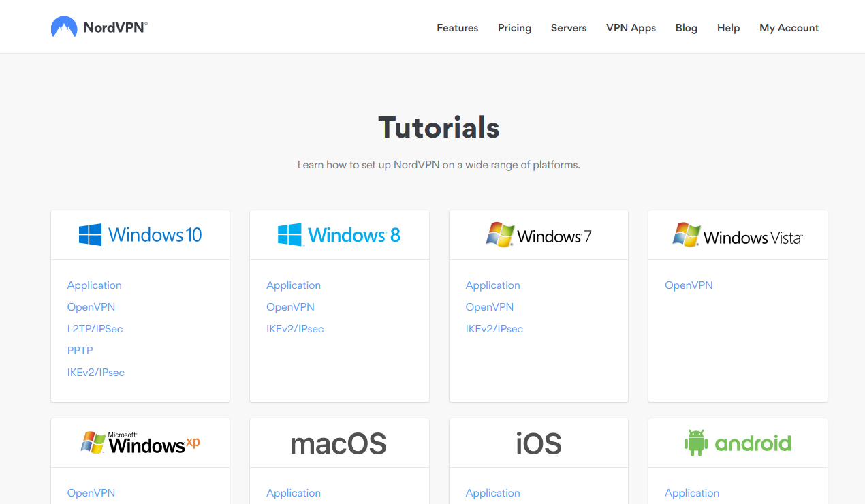Image resolution: width=865 pixels, height=504 pixels.
Task: Open Windows Vista OpenVPN tutorial
Action: (689, 285)
